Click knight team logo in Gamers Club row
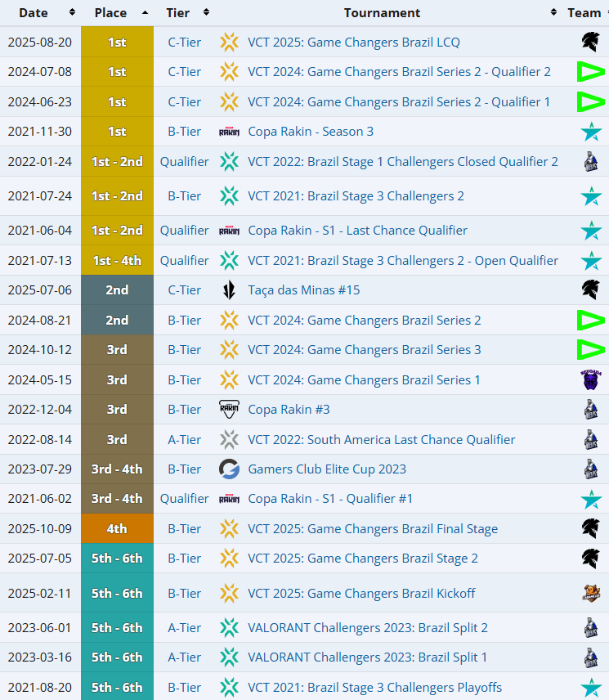This screenshot has height=700, width=609. coord(591,469)
